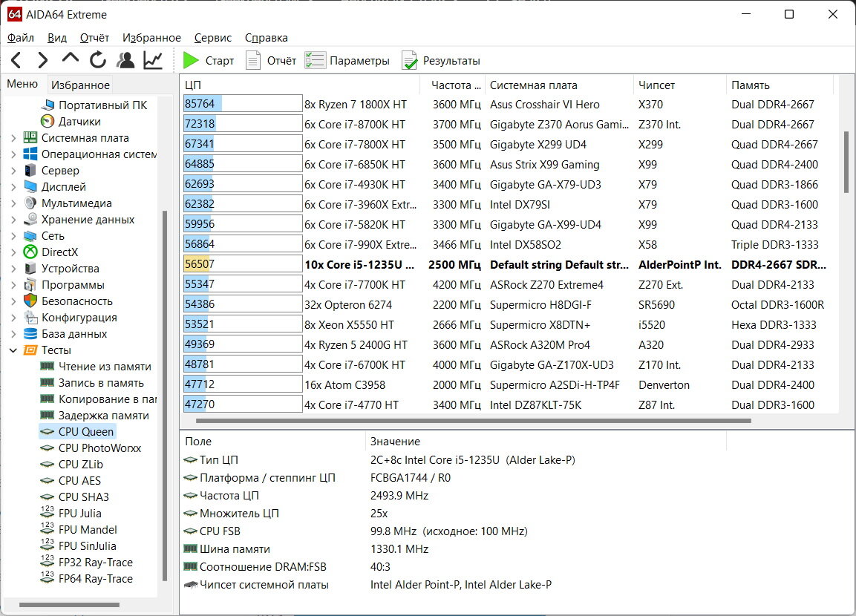Click the Мультимедиа speaker icon

pyautogui.click(x=30, y=203)
